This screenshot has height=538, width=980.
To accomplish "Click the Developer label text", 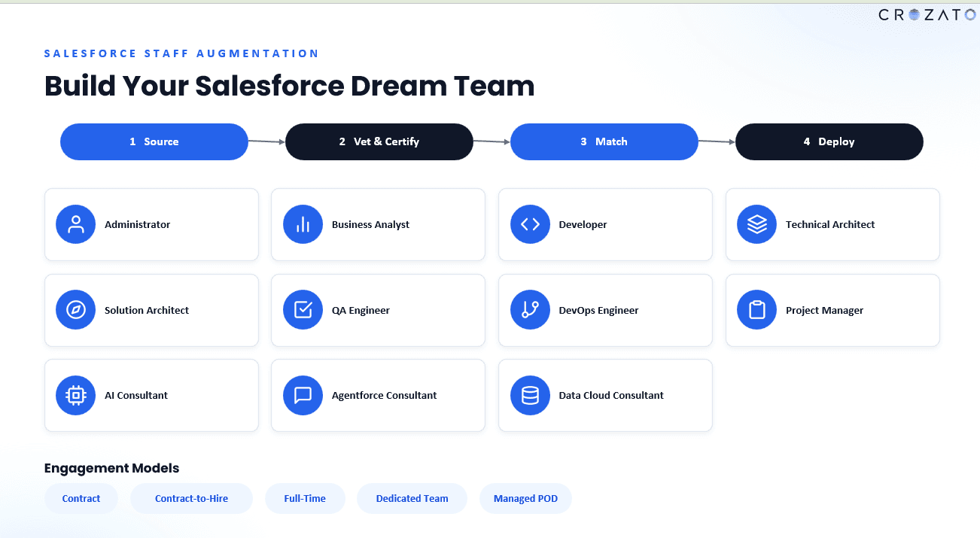I will [x=583, y=224].
